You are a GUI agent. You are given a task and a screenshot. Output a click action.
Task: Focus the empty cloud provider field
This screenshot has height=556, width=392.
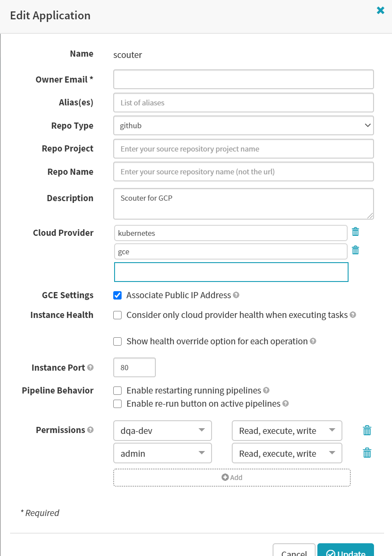(231, 272)
